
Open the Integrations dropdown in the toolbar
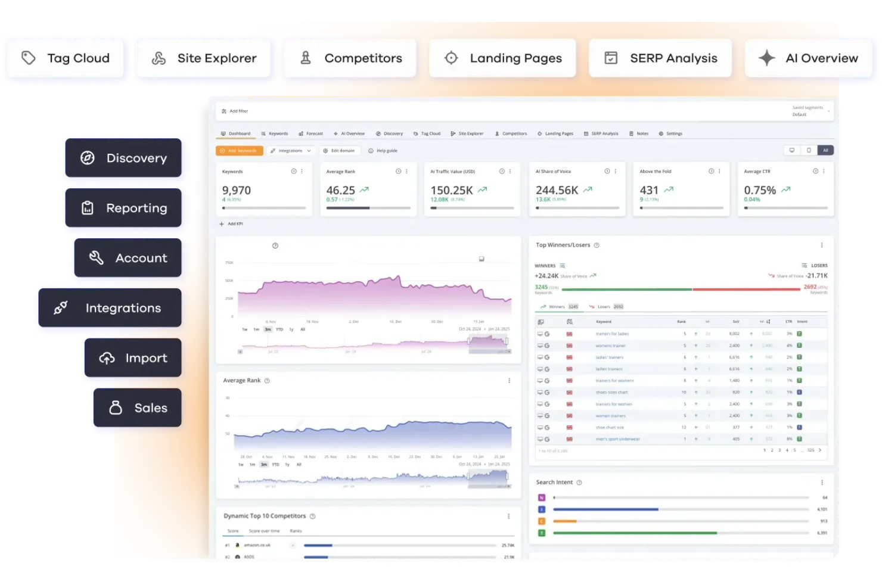[290, 150]
